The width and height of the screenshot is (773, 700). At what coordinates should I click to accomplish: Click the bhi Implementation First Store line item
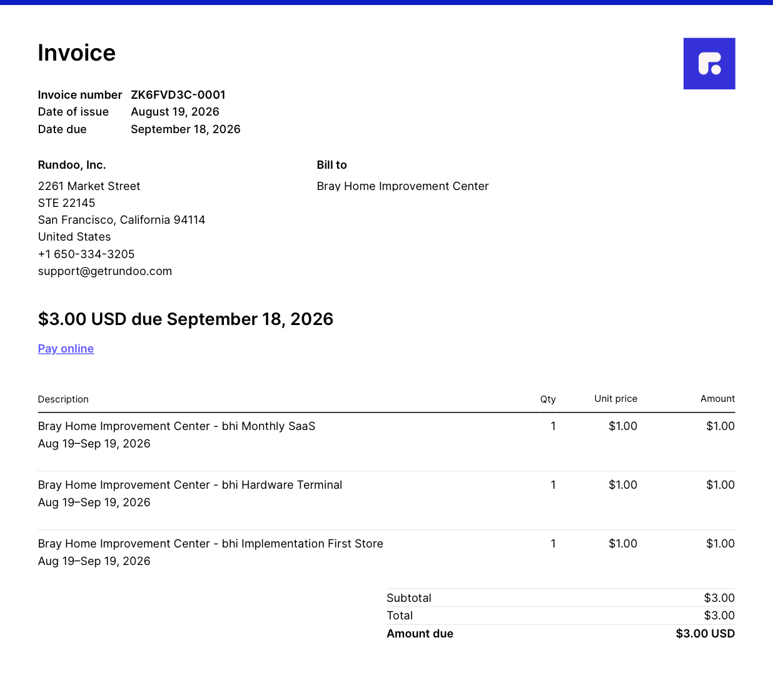(x=211, y=544)
